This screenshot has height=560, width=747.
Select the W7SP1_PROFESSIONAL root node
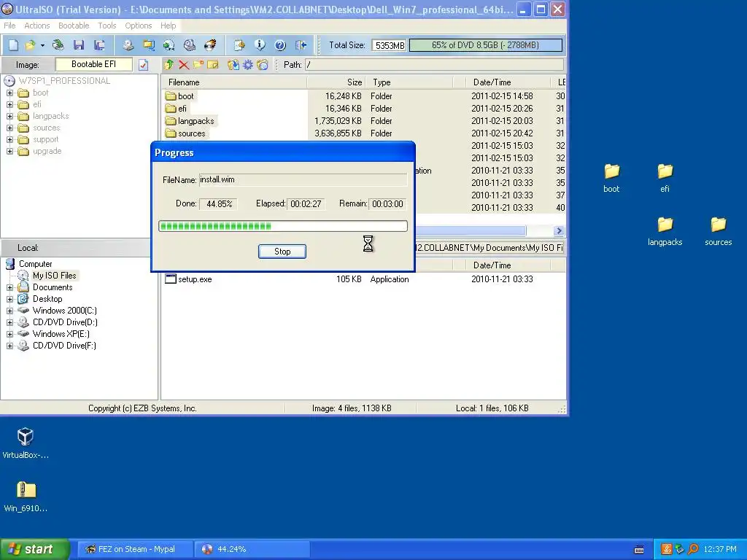[64, 81]
